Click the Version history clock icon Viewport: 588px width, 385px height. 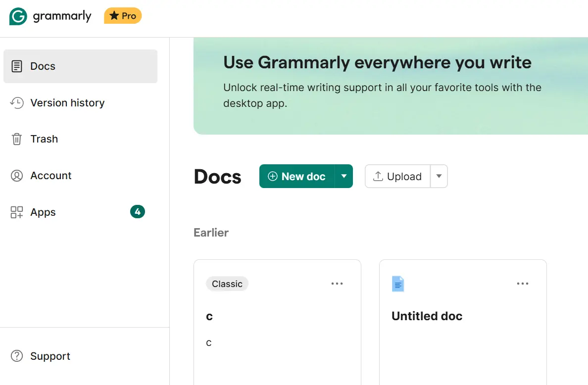[17, 103]
